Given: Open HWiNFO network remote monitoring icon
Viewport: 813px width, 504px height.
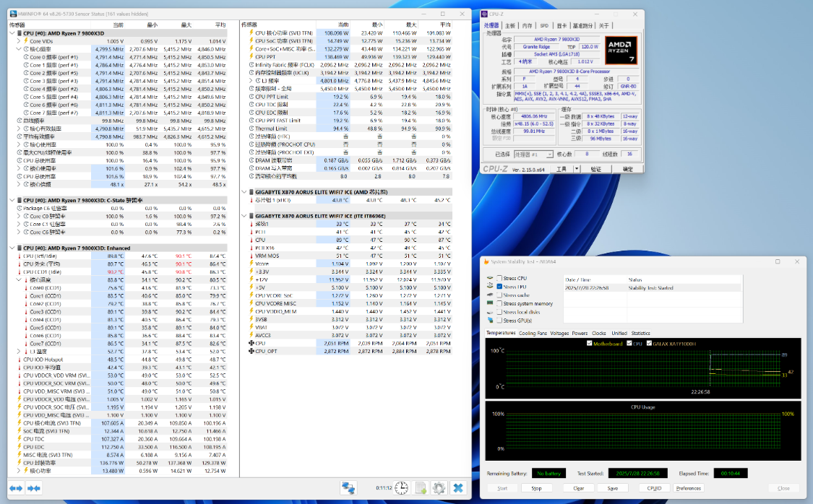Looking at the screenshot, I should [350, 488].
